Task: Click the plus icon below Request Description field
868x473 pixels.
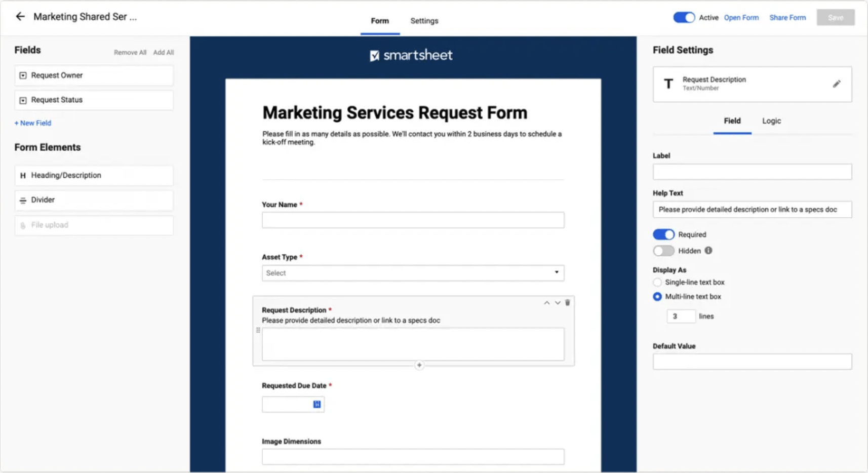Action: click(x=419, y=365)
